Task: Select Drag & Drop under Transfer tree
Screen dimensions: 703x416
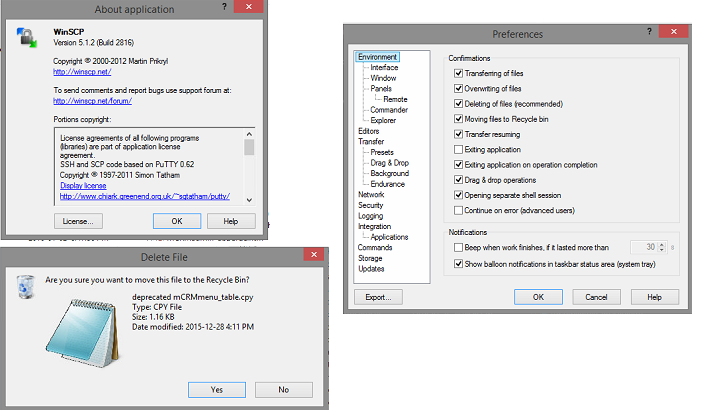Action: [389, 162]
